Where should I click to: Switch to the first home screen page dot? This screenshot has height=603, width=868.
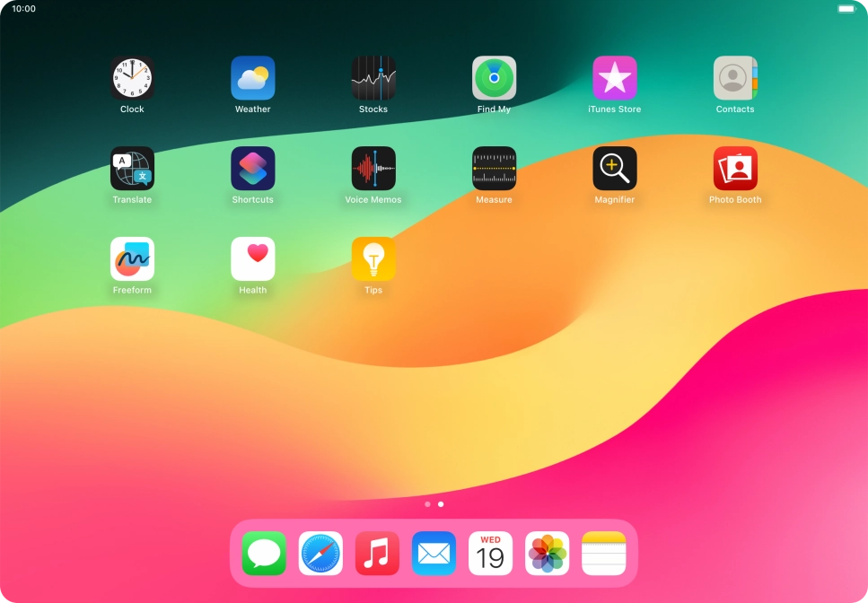click(x=427, y=504)
